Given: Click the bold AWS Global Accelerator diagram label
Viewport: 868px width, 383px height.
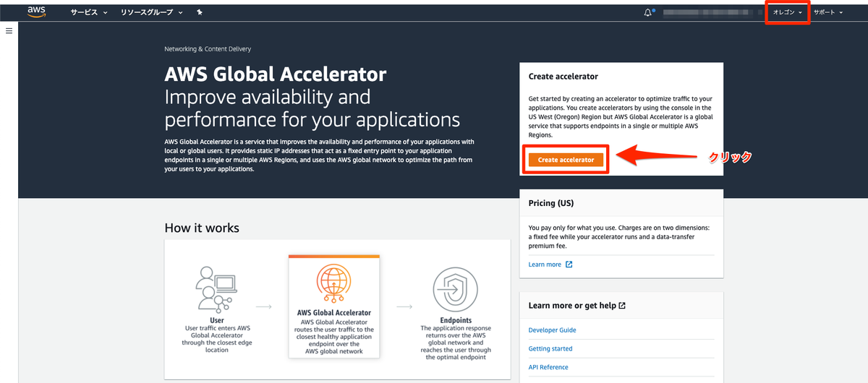Looking at the screenshot, I should pyautogui.click(x=333, y=314).
